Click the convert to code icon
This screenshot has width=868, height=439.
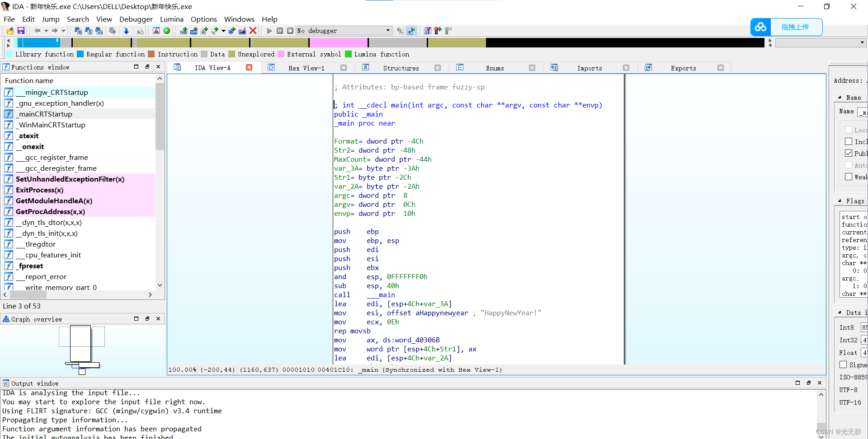pyautogui.click(x=184, y=31)
